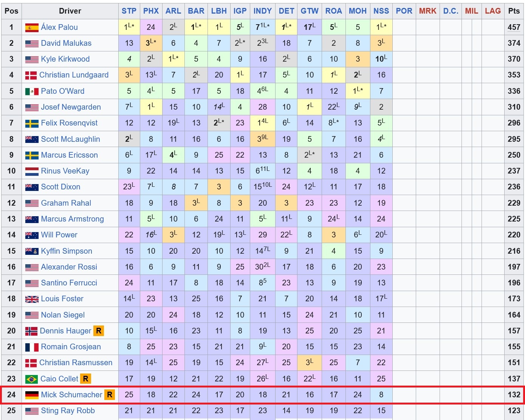Click the US flag next to Sting Ray Robb

(32, 411)
